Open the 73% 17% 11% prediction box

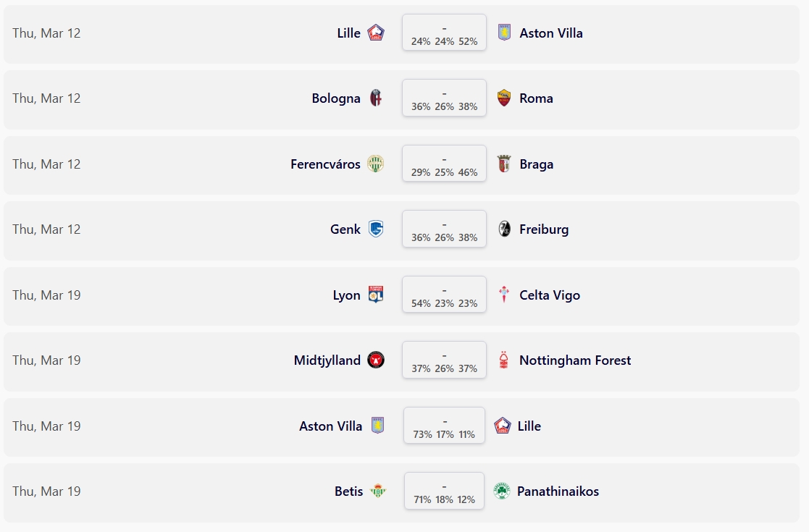click(x=445, y=426)
